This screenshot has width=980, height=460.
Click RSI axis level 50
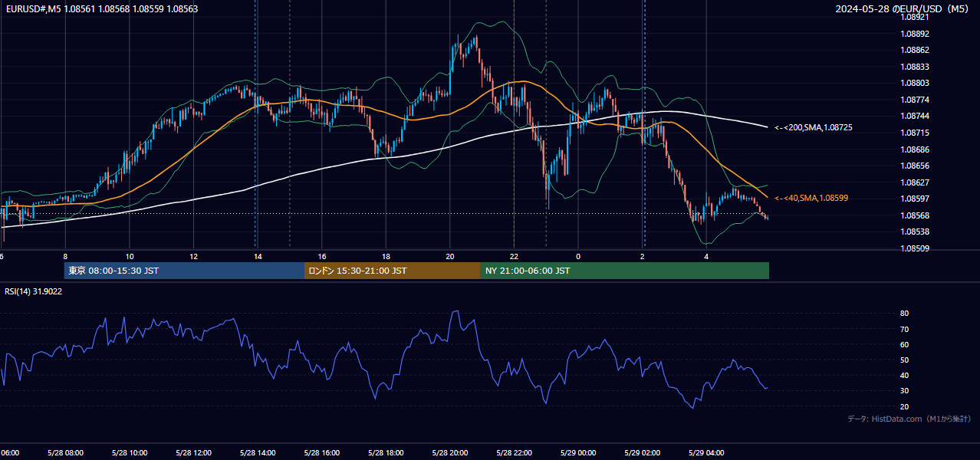point(904,360)
